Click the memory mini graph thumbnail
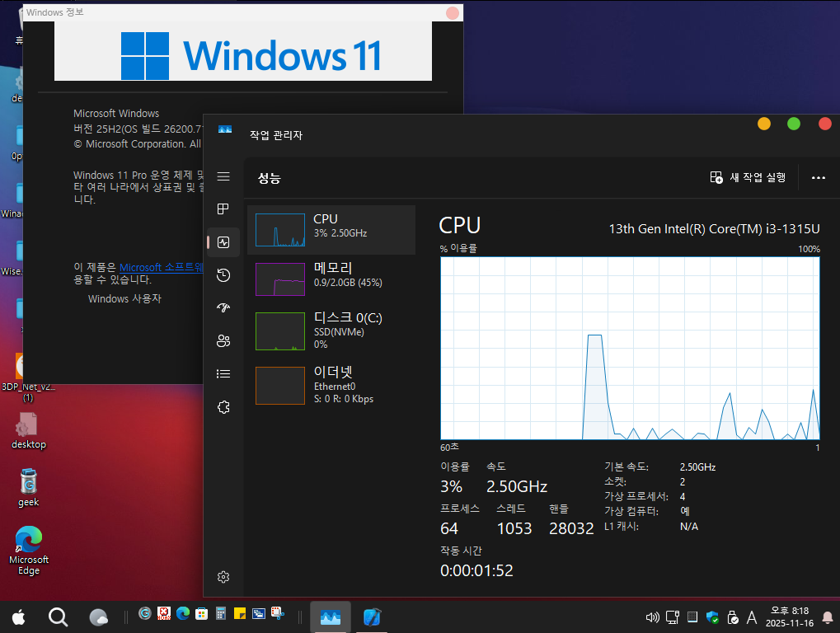 coord(280,279)
